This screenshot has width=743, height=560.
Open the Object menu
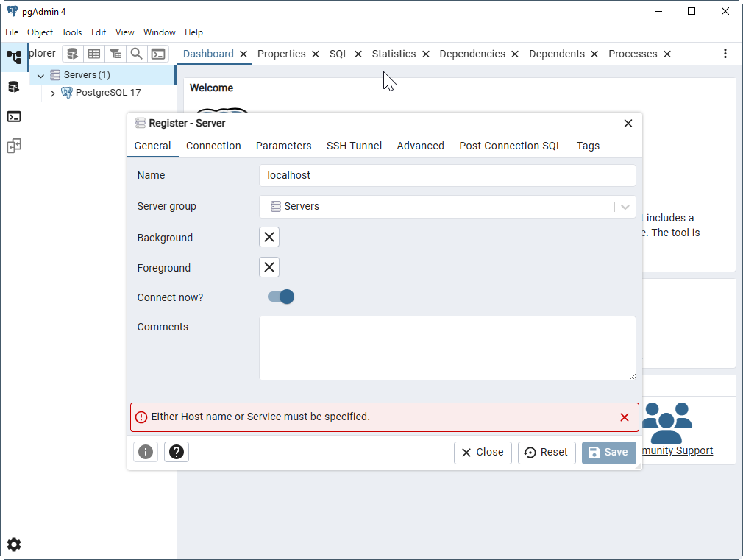[40, 32]
